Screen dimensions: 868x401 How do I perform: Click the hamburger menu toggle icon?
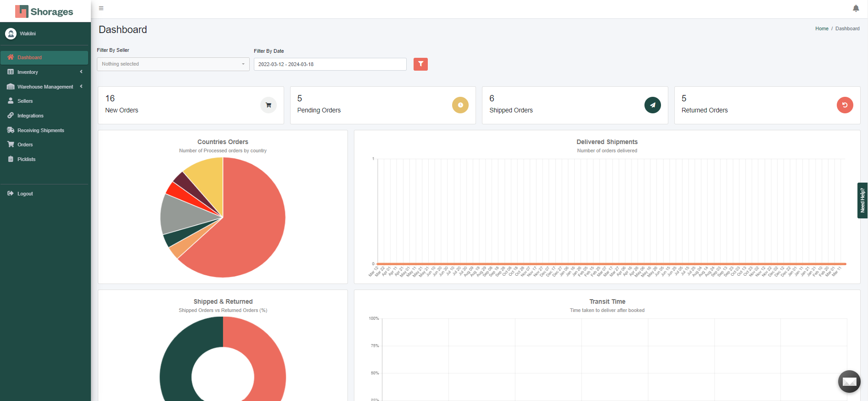(101, 8)
